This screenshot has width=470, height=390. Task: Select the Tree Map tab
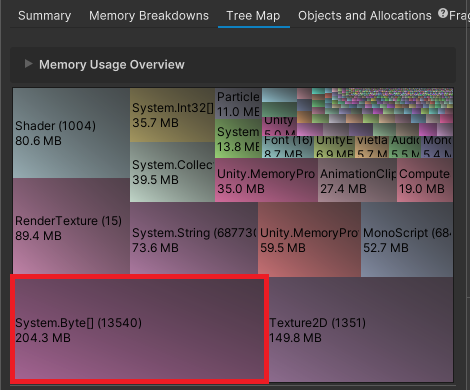tap(253, 16)
